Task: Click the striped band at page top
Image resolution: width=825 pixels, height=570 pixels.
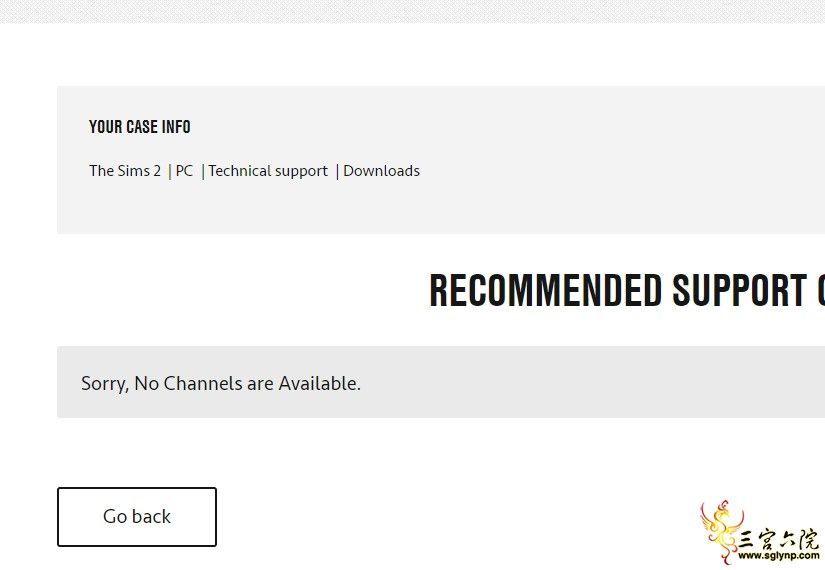Action: pos(412,11)
